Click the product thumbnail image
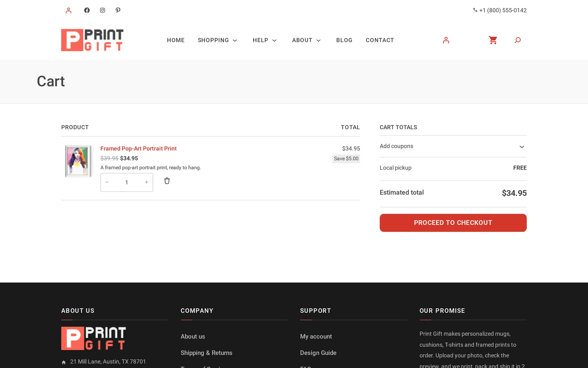Image resolution: width=588 pixels, height=368 pixels. point(77,161)
